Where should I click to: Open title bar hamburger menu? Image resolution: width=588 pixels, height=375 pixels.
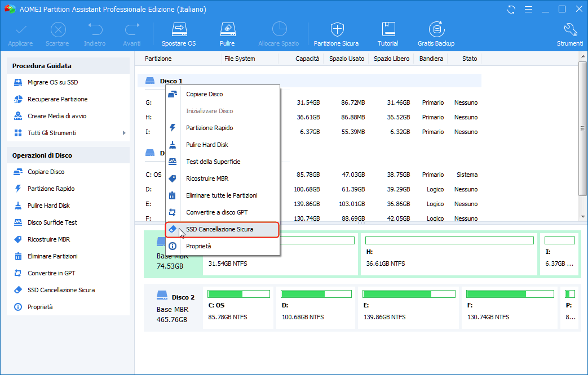tap(528, 10)
